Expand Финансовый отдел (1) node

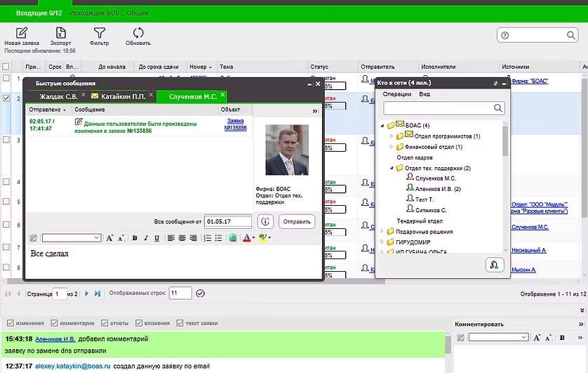click(x=392, y=147)
